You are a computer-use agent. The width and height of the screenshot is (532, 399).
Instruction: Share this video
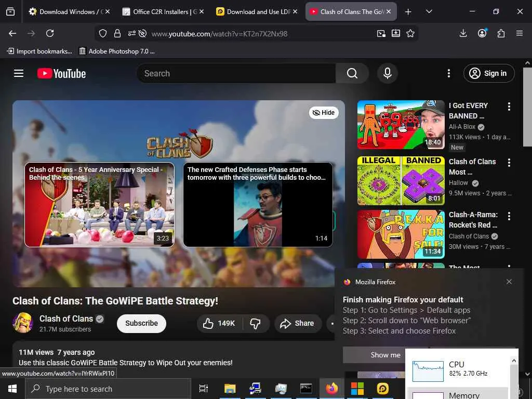point(298,323)
